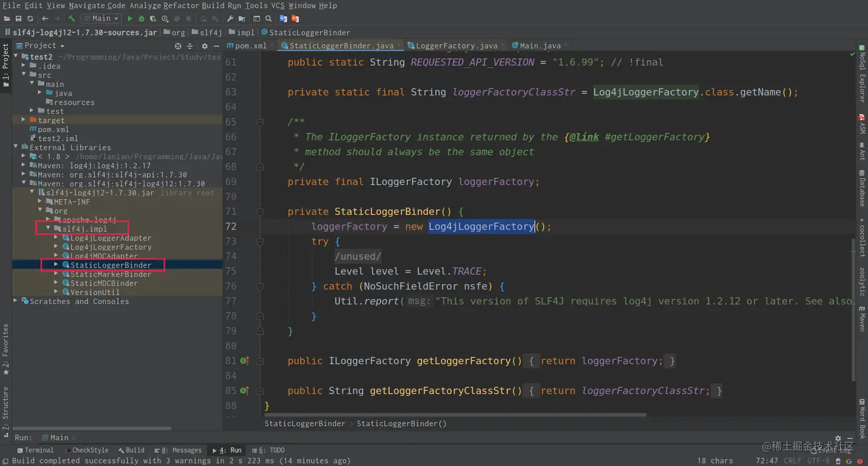
Task: Fold the constructor block at line 71
Action: point(260,211)
